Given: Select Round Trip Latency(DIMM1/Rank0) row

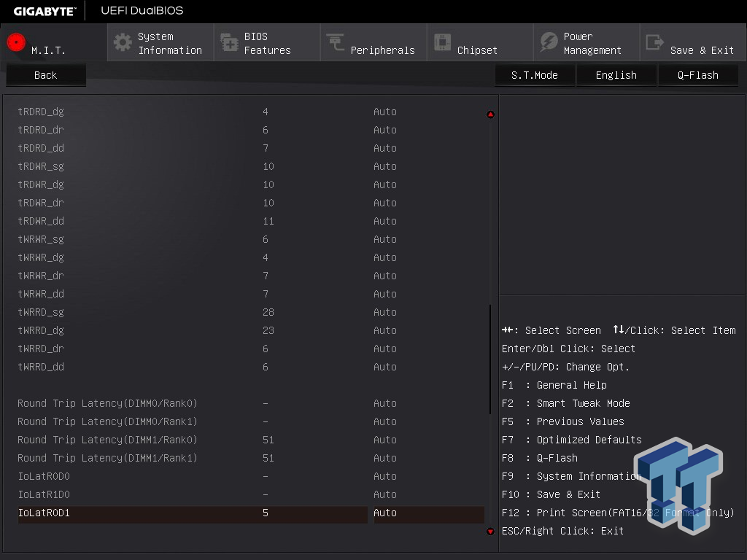Looking at the screenshot, I should (107, 440).
